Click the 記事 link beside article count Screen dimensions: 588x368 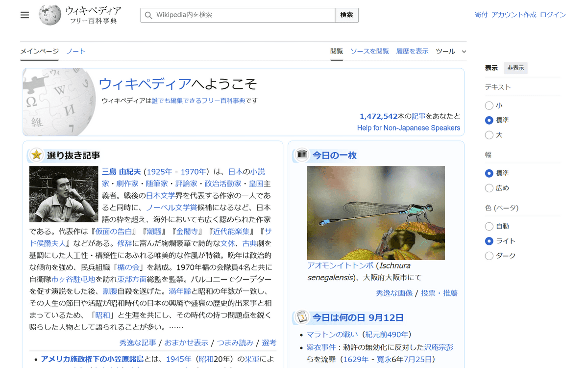[418, 116]
